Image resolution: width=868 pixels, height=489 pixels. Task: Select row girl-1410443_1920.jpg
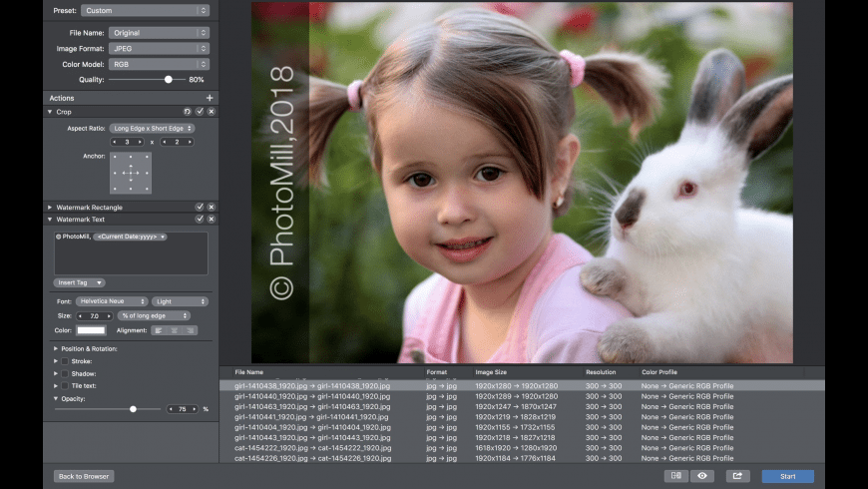pyautogui.click(x=522, y=437)
